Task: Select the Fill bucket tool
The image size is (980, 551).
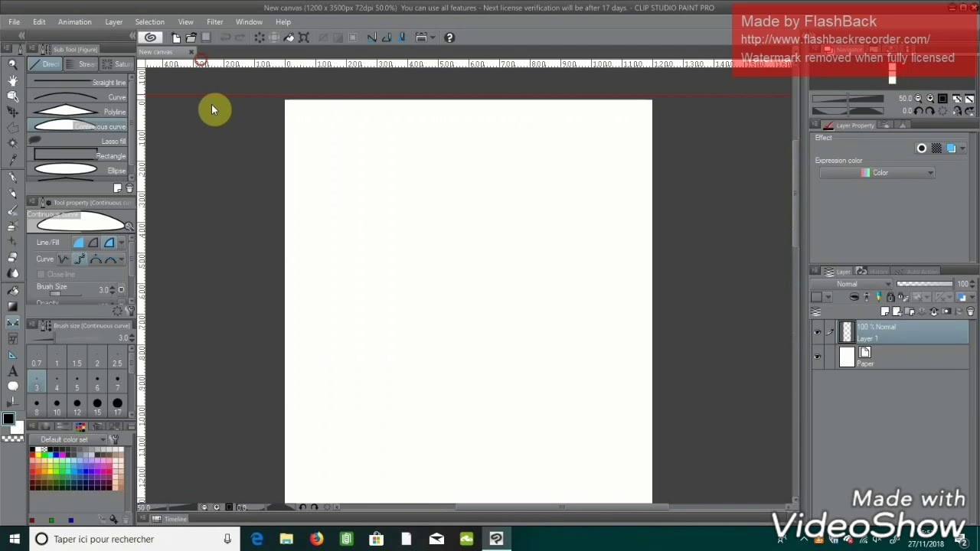Action: pyautogui.click(x=13, y=290)
